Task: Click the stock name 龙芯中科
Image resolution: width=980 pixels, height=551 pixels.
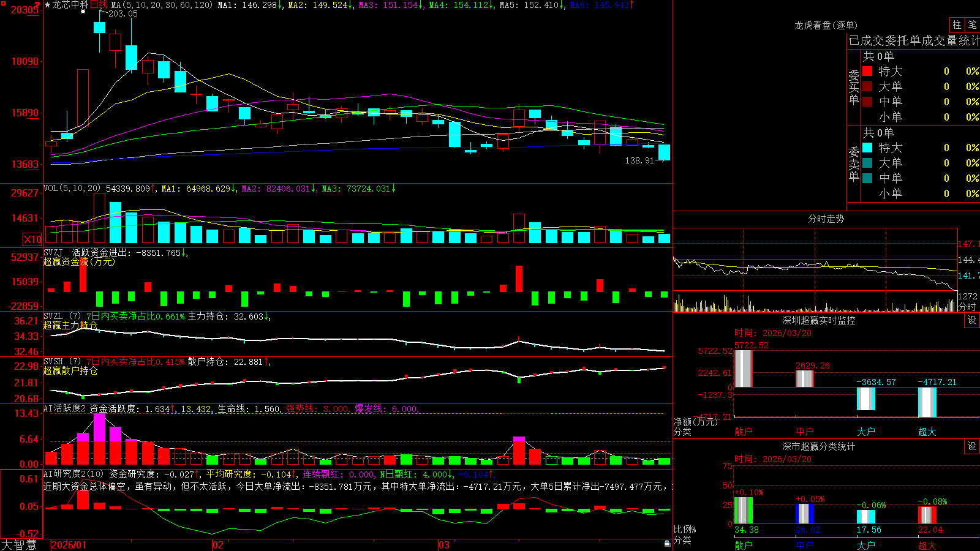Action: point(70,5)
